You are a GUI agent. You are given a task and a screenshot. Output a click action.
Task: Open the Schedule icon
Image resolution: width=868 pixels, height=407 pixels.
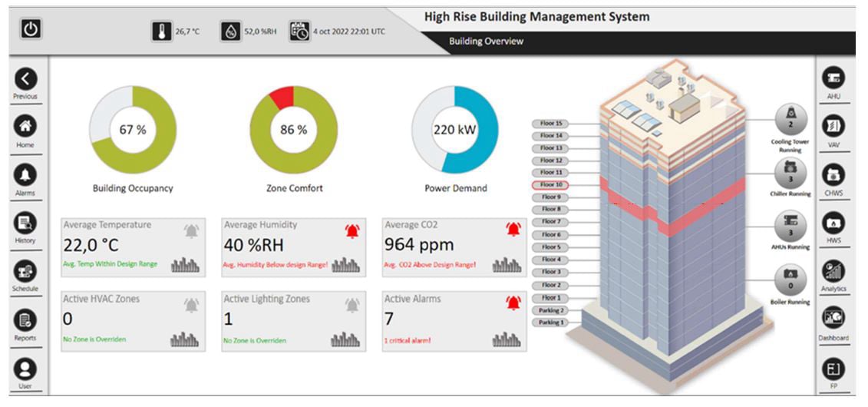click(25, 271)
